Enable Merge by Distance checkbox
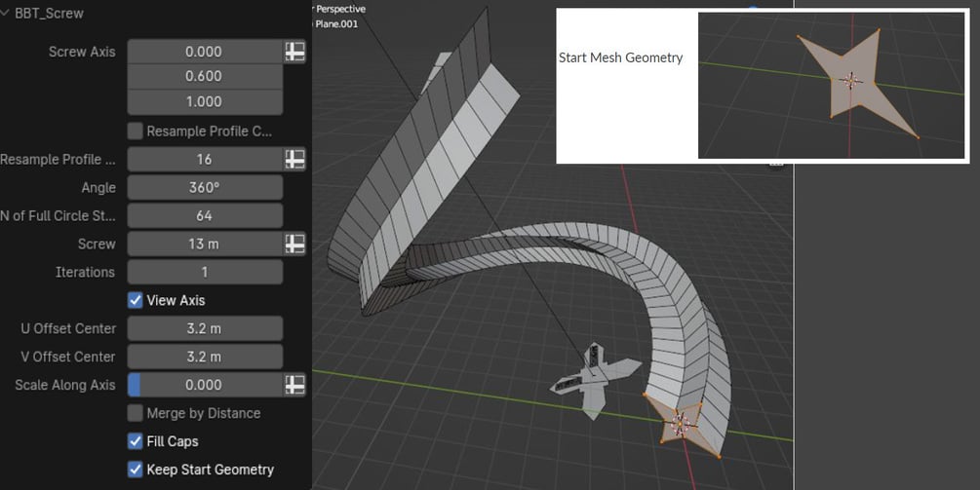 point(135,413)
